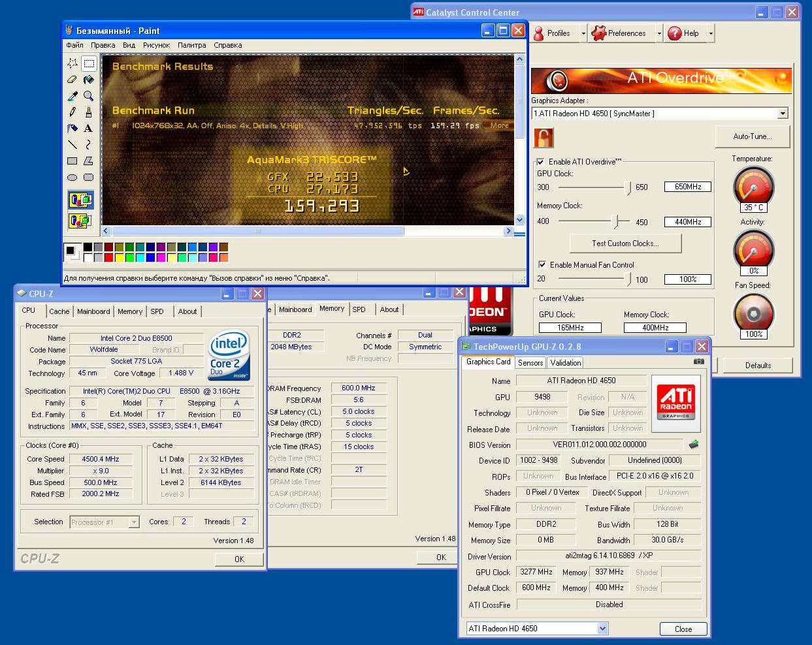Open the Рисунок menu in Paint
This screenshot has height=645, width=812.
coord(156,45)
